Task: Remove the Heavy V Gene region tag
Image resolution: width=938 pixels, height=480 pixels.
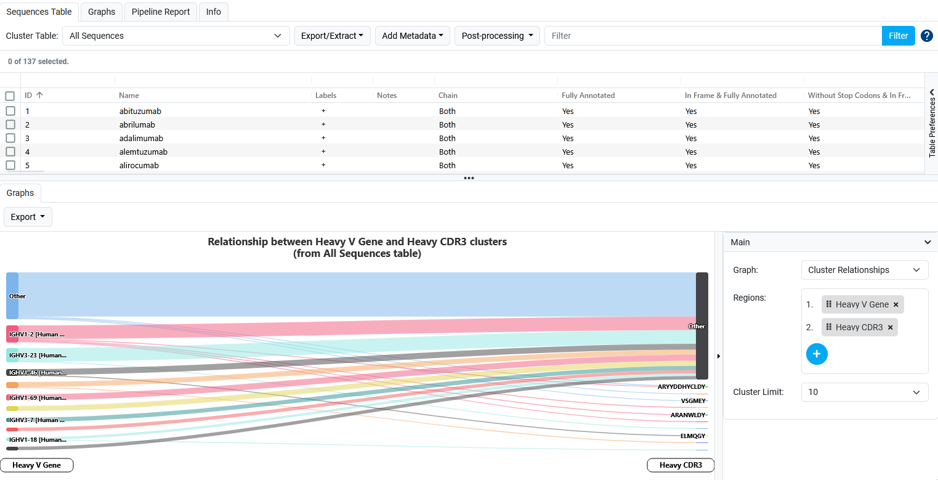Action: (x=896, y=305)
